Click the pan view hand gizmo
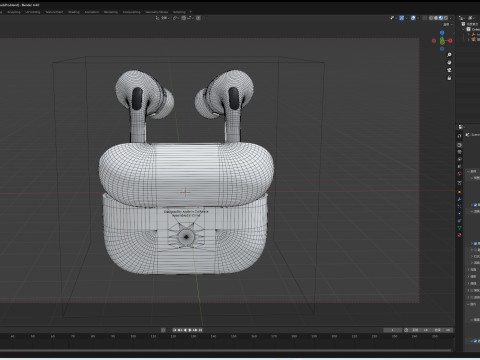Image resolution: width=480 pixels, height=360 pixels. click(x=449, y=62)
